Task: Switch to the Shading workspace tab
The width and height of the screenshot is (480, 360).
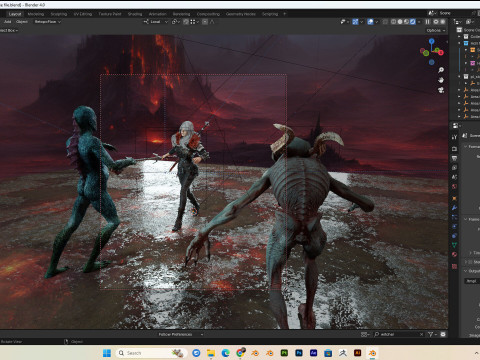Action: 135,14
